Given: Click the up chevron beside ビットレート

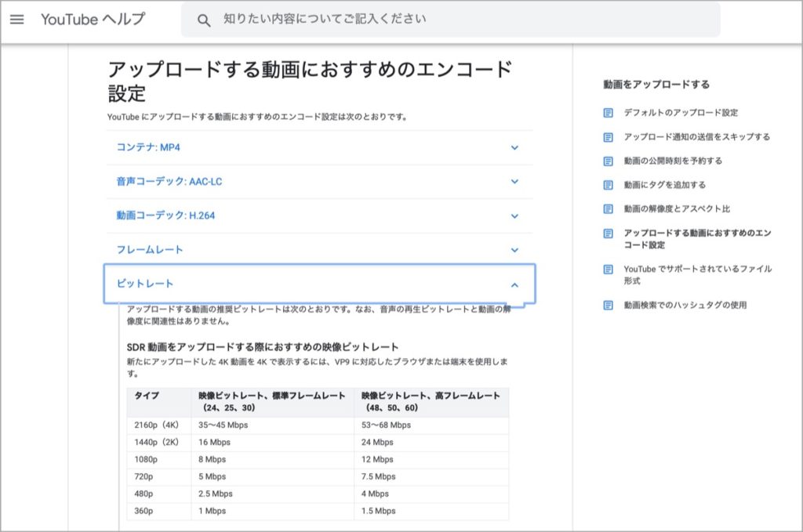Looking at the screenshot, I should (514, 285).
